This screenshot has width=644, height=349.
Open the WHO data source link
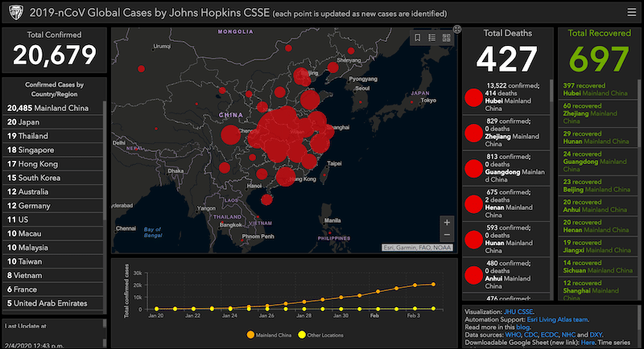click(x=513, y=335)
